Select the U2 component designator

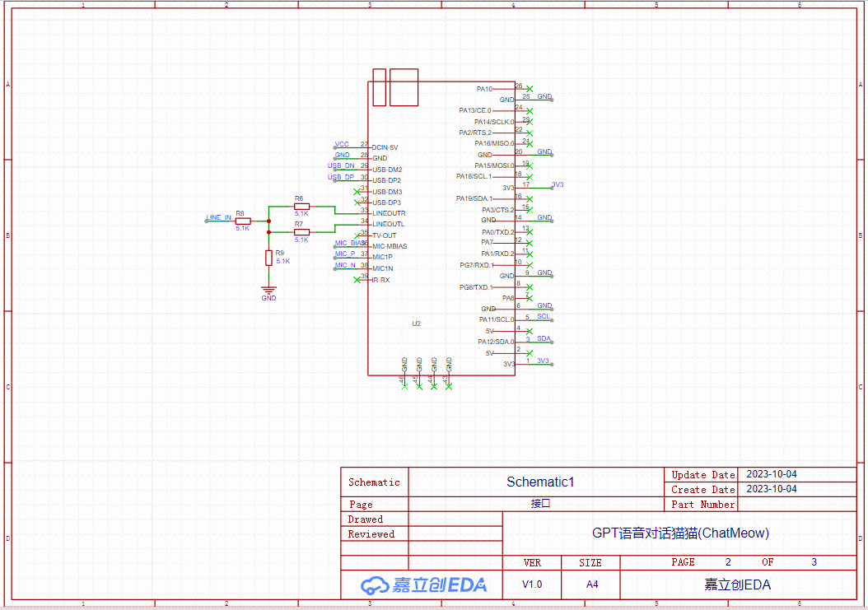pyautogui.click(x=416, y=324)
